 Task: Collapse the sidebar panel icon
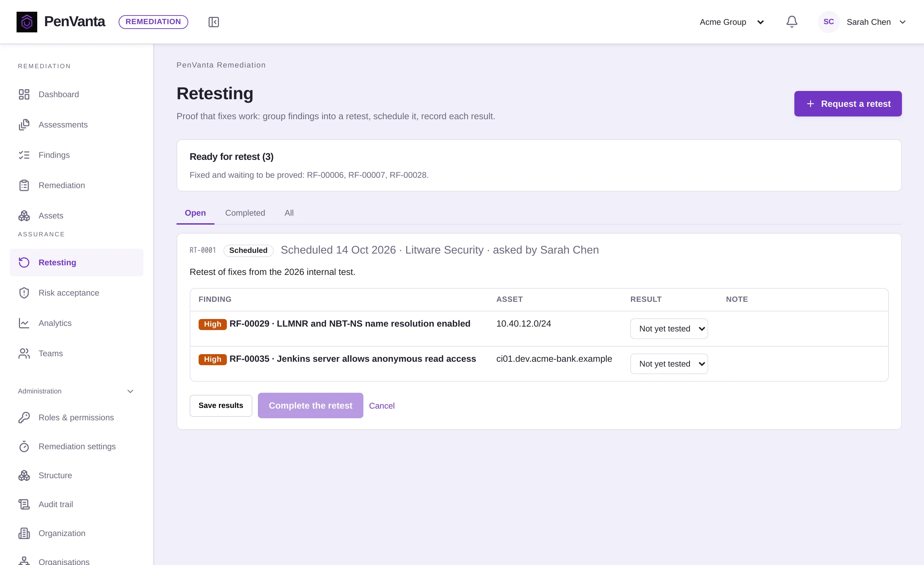pos(213,22)
